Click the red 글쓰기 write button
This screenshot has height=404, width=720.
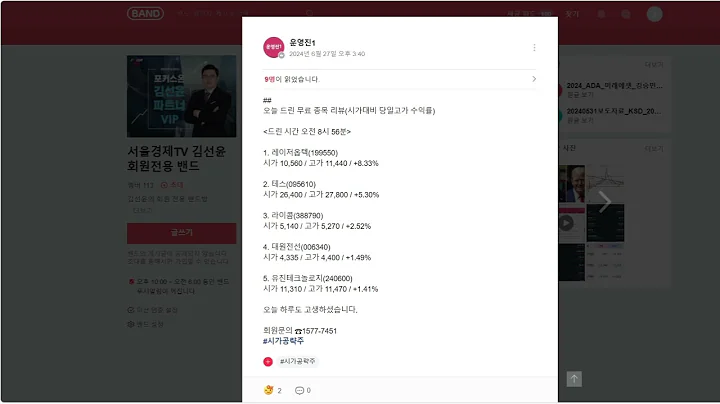pyautogui.click(x=182, y=233)
